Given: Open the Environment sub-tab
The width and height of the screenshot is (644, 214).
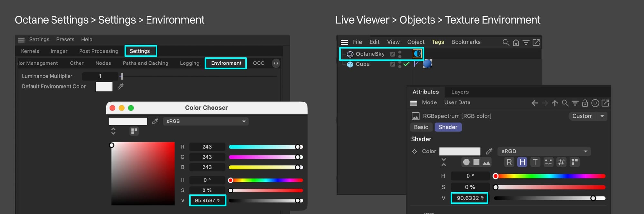Looking at the screenshot, I should 226,63.
